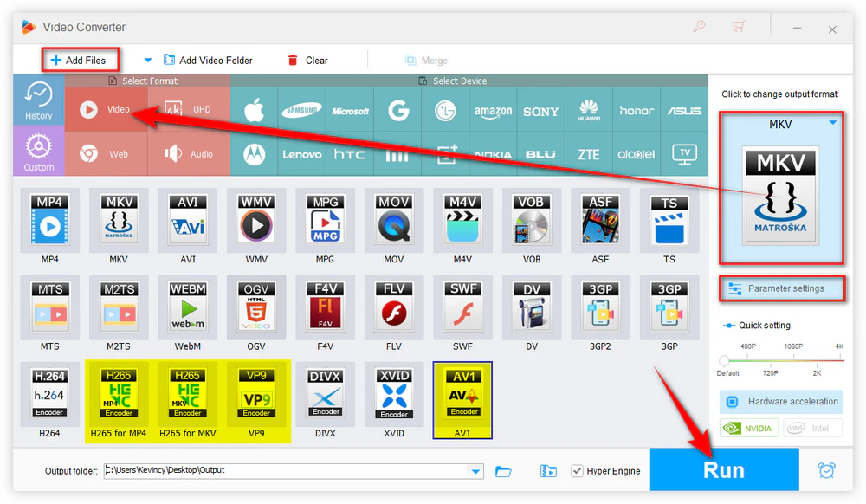
Task: Select the MOV format icon
Action: pyautogui.click(x=394, y=220)
